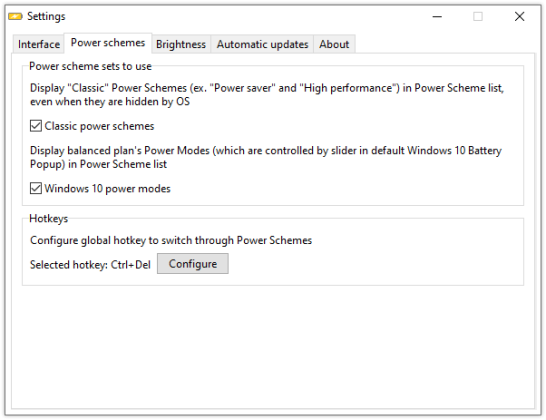Click the battery app icon in title bar
546x420 pixels.
[15, 16]
